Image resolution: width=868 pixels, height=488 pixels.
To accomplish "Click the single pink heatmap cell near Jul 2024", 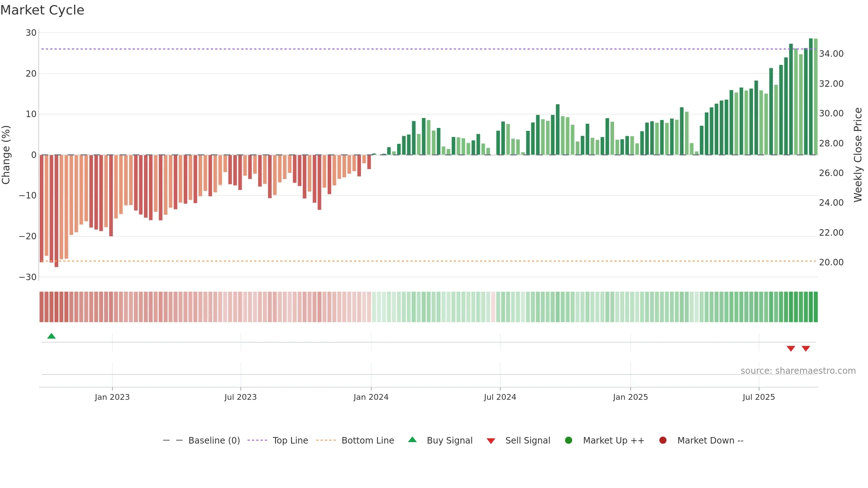I will [493, 307].
